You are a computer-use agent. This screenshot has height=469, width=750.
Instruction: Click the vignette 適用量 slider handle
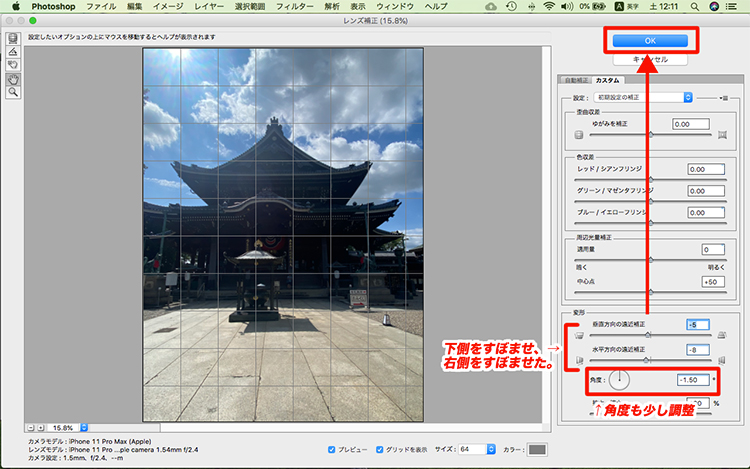click(651, 260)
